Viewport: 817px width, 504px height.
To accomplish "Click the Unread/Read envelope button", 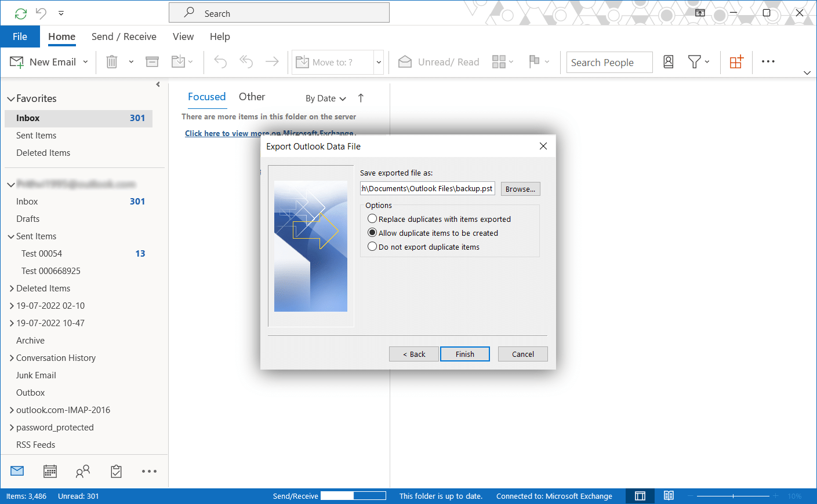I will (x=439, y=62).
